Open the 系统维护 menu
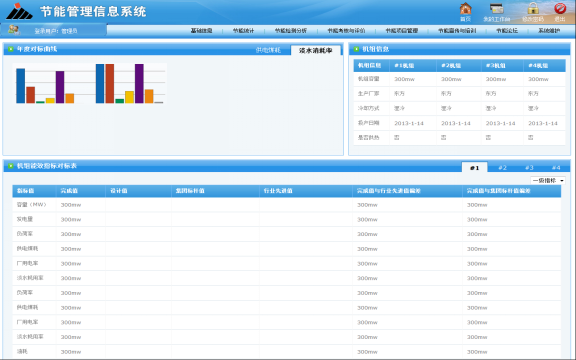The width and height of the screenshot is (576, 360). pyautogui.click(x=549, y=30)
